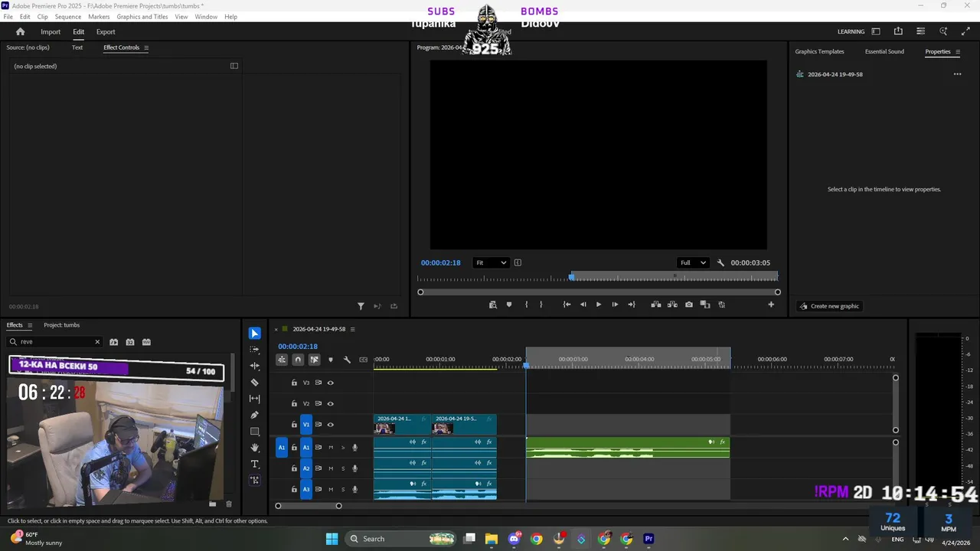Open the File menu
This screenshot has height=551, width=980.
point(8,17)
